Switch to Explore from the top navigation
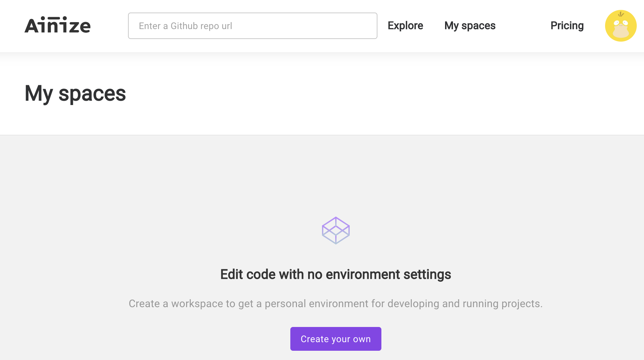This screenshot has height=360, width=644. (405, 25)
